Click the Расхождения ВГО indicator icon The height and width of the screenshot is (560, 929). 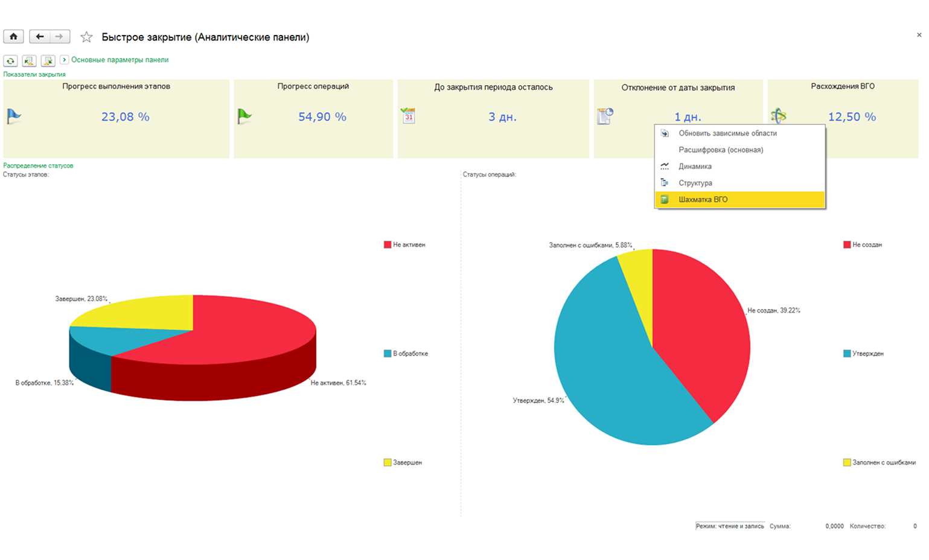(x=778, y=115)
